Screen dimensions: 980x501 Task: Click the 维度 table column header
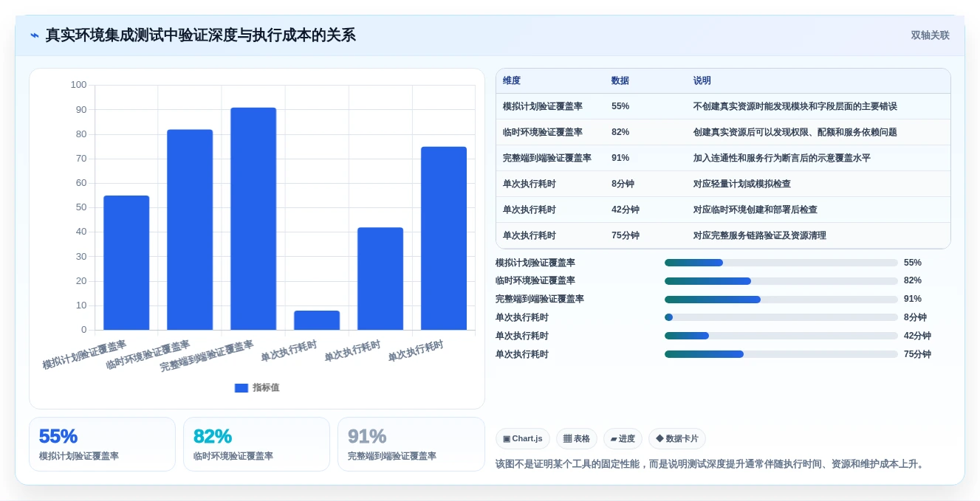512,81
